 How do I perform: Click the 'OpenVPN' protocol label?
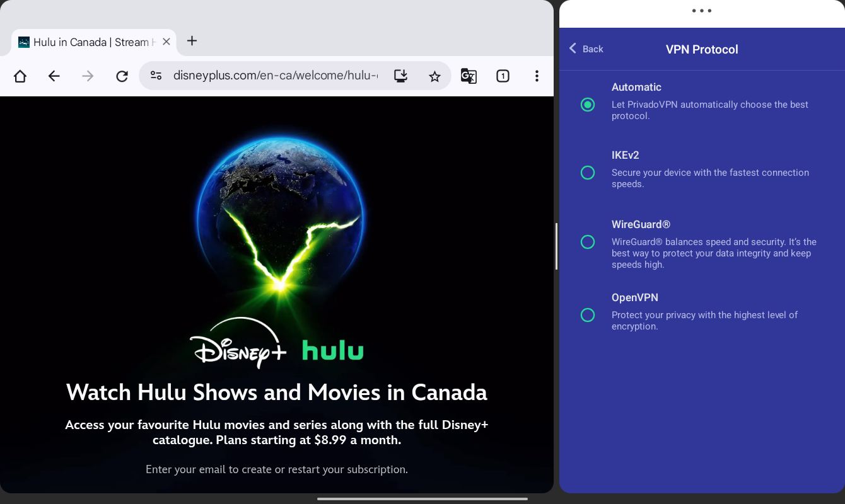pos(635,297)
